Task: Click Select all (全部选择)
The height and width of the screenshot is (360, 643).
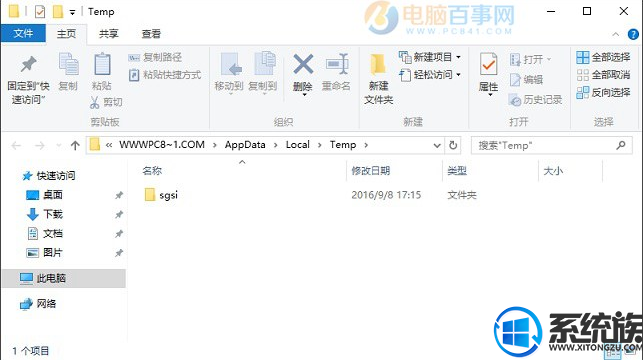Action: (603, 57)
